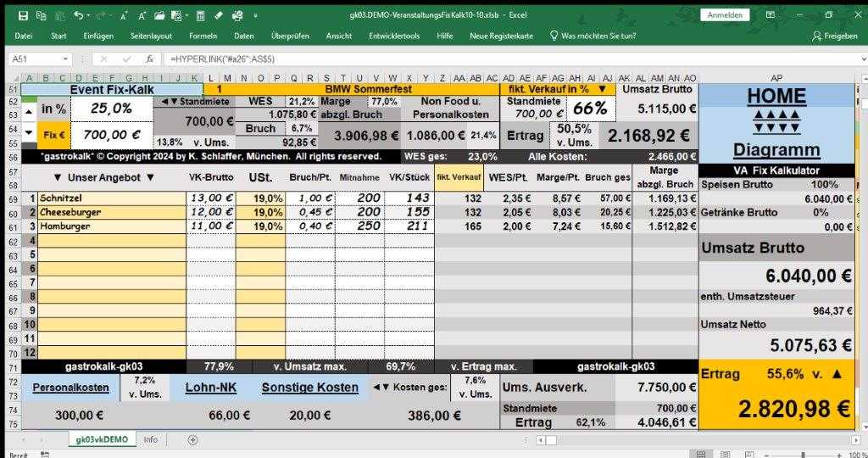Image resolution: width=868 pixels, height=458 pixels.
Task: Click the Diagramm link
Action: pyautogui.click(x=776, y=150)
